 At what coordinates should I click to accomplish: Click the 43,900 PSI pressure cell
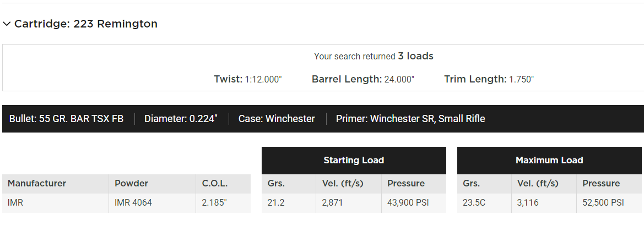point(408,202)
